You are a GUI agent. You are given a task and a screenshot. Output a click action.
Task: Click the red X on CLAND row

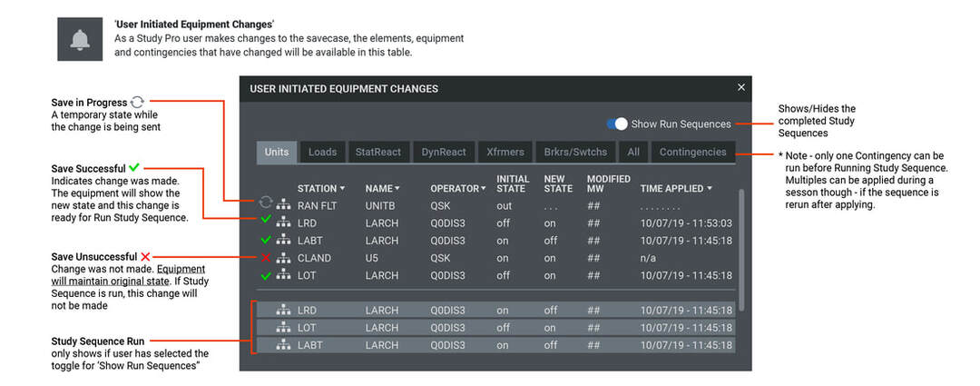[x=266, y=258]
